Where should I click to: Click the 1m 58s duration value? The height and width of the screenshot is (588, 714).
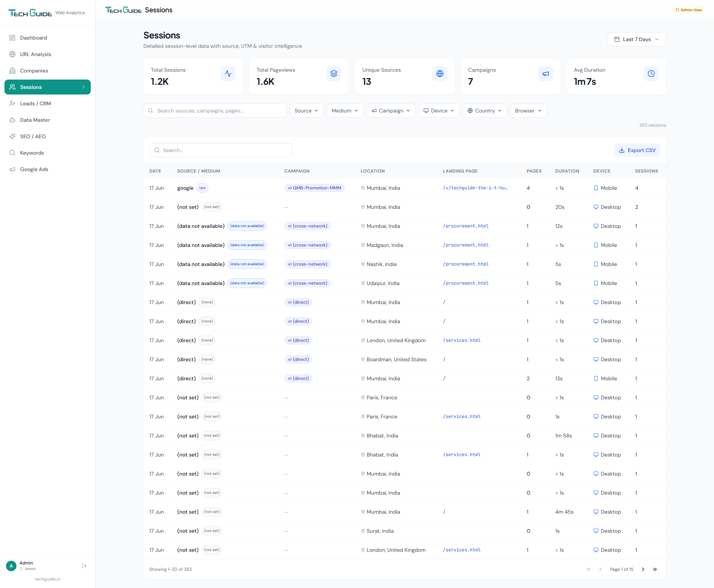(x=564, y=436)
